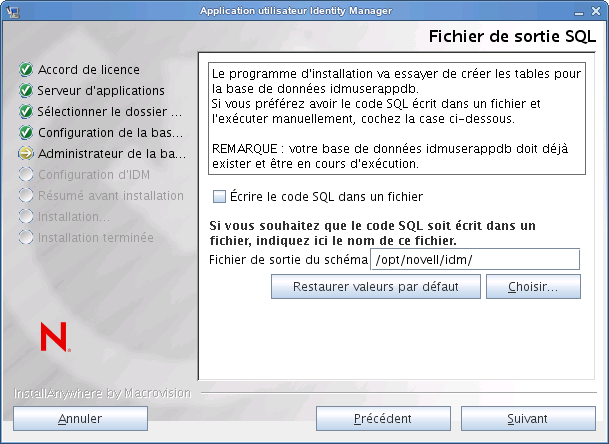The image size is (609, 444).
Task: Click the text starting 'REMARQUE : votre base'
Action: [390, 156]
